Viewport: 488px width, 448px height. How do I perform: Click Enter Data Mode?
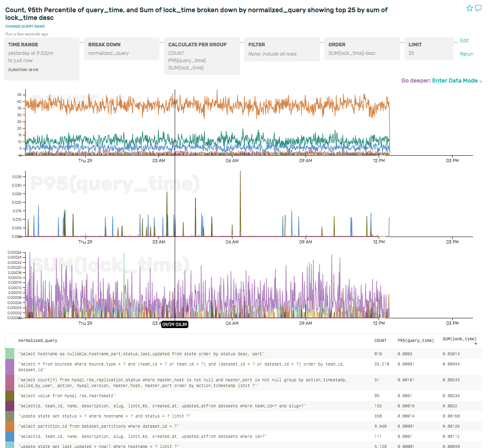click(x=455, y=80)
